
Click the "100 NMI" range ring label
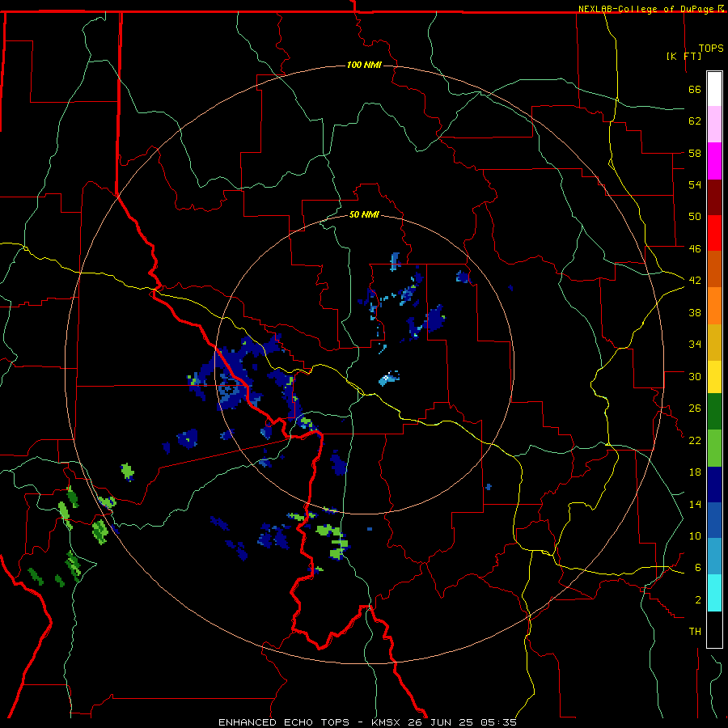coord(364,65)
